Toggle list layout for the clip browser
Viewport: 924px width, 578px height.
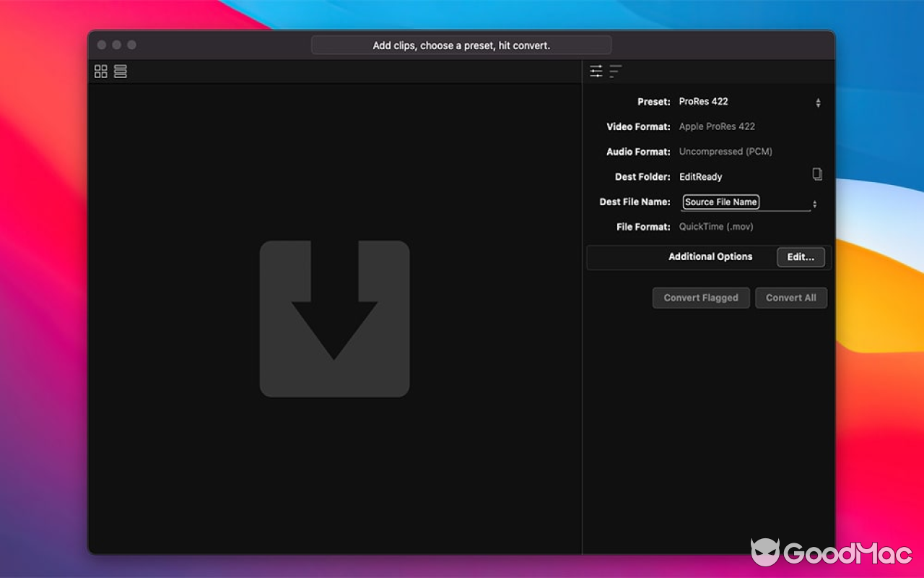120,71
